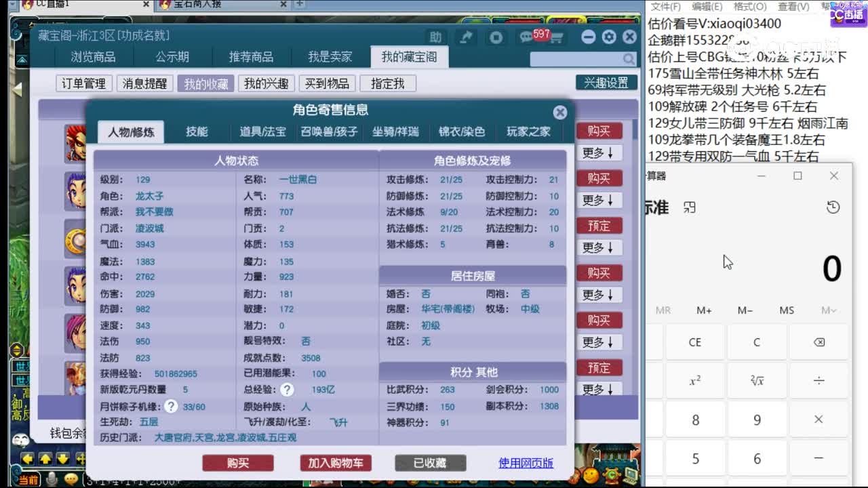Open the M▾ memory dropdown on the calculator
Screen dimensions: 868x488
pyautogui.click(x=829, y=310)
